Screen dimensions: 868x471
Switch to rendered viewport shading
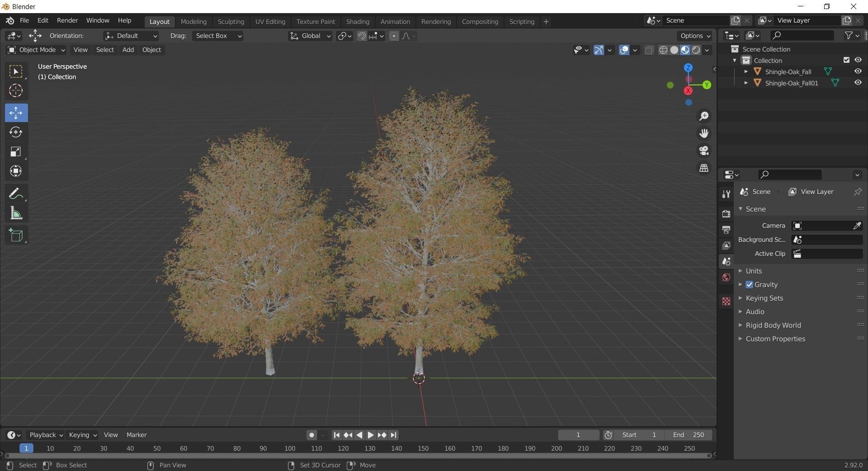[x=696, y=50]
